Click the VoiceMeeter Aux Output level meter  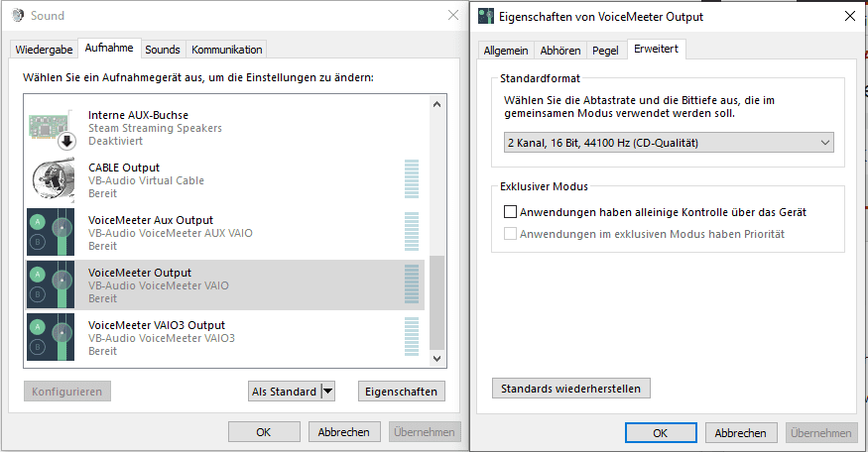tap(412, 232)
